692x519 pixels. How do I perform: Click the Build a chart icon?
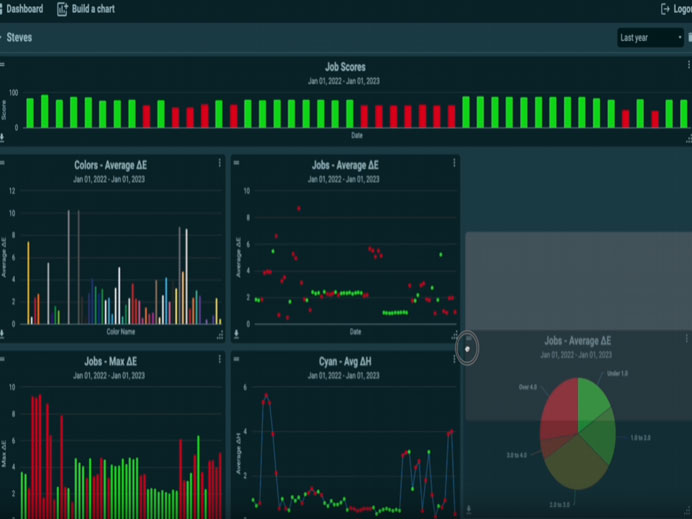click(62, 9)
